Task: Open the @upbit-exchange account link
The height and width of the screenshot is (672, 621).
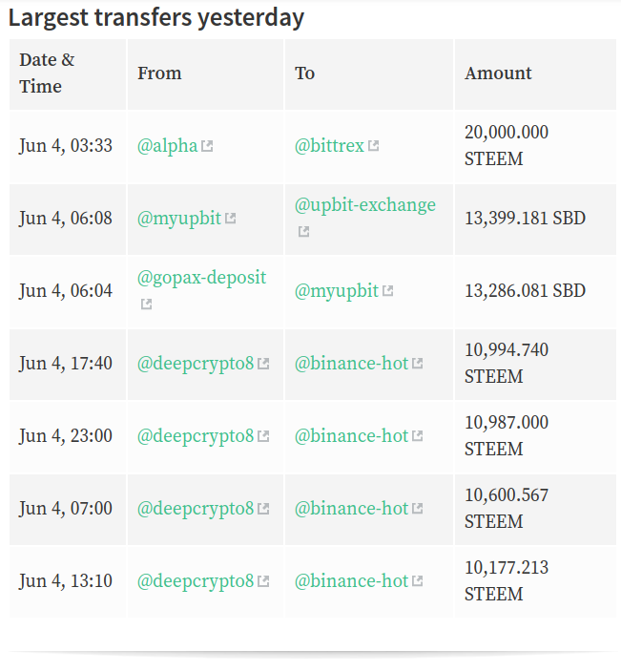Action: (365, 205)
